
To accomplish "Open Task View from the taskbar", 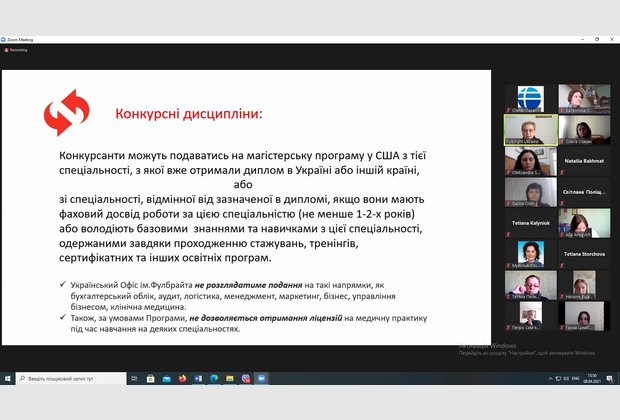I will coord(134,378).
